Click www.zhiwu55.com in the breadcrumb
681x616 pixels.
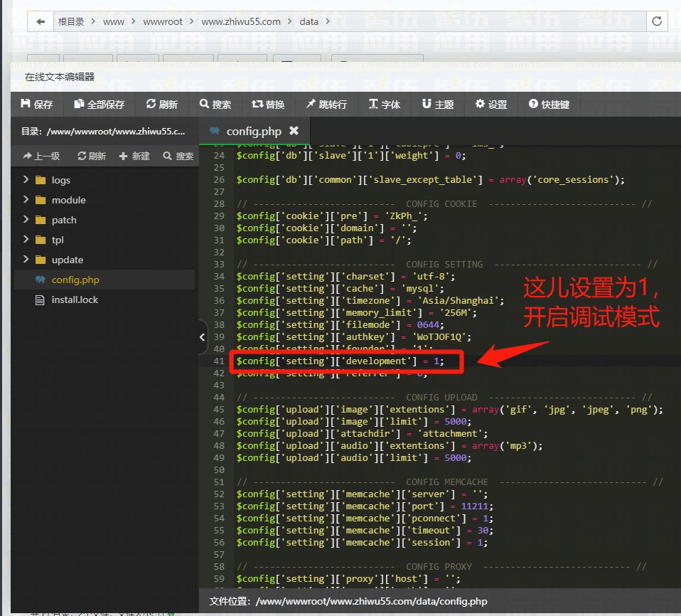(x=241, y=22)
